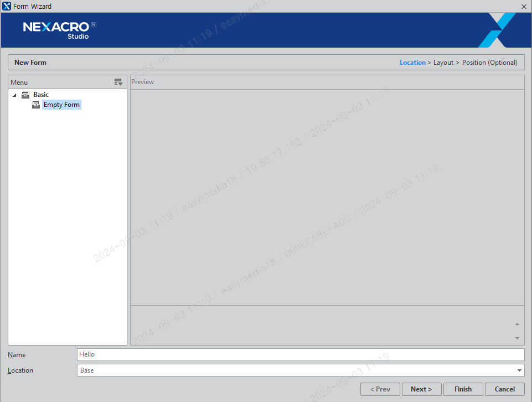This screenshot has height=402, width=532.
Task: Click the Menu panel header label
Action: (19, 82)
